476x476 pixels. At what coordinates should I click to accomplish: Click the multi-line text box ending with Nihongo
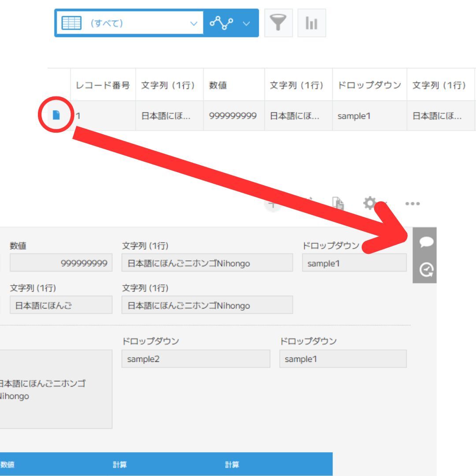point(56,389)
